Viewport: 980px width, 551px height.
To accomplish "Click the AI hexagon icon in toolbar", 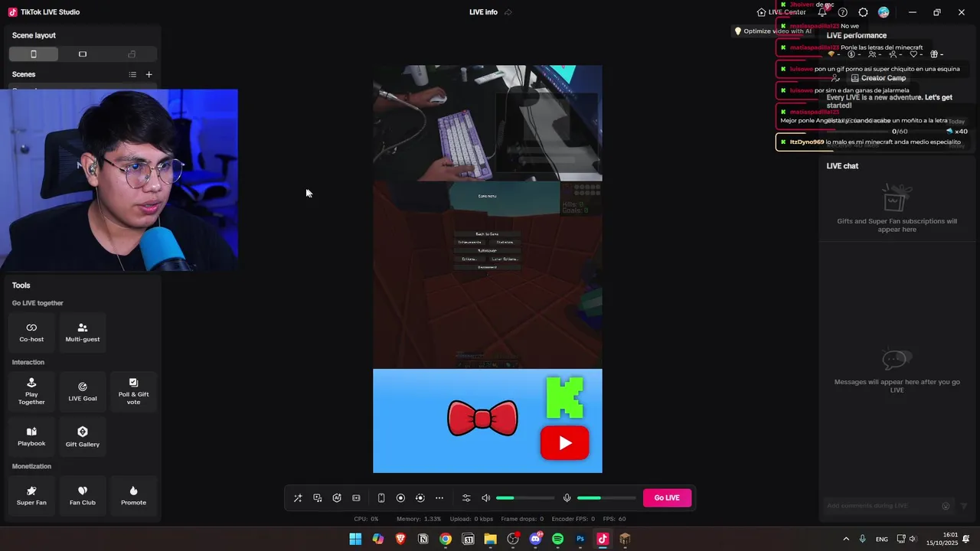I will (337, 498).
